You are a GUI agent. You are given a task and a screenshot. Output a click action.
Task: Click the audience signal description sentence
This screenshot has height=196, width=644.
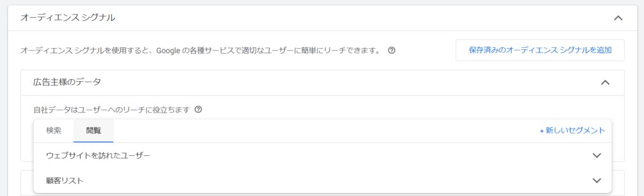tap(201, 50)
